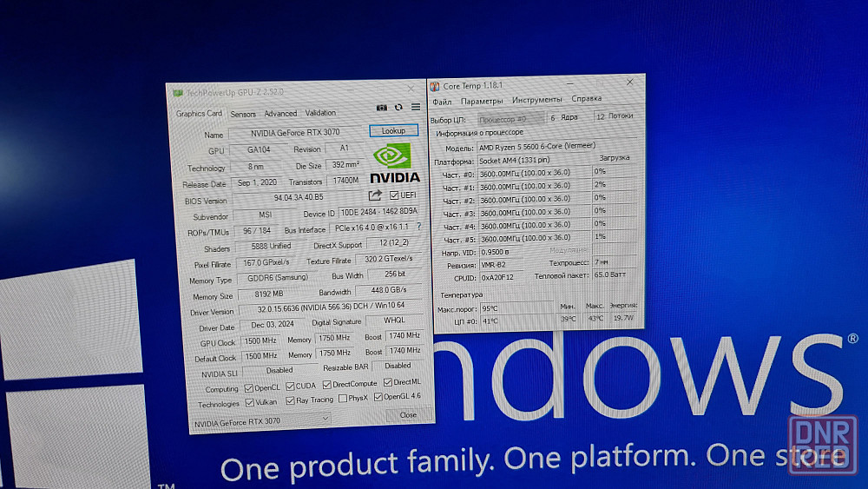This screenshot has height=489, width=868.
Task: Click the Release Date Sep 1, 2020 value
Action: tap(257, 182)
